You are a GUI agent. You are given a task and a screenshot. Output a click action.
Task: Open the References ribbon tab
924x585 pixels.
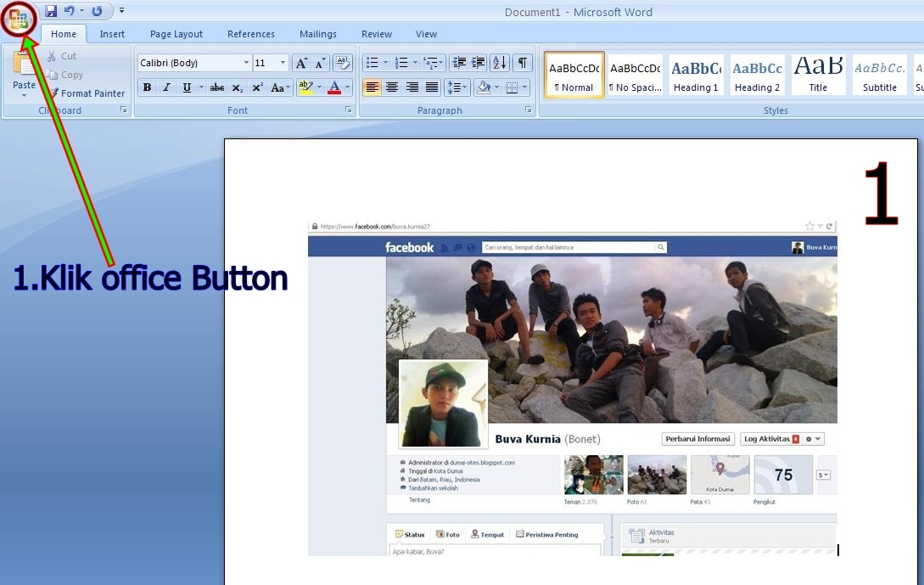[x=250, y=34]
